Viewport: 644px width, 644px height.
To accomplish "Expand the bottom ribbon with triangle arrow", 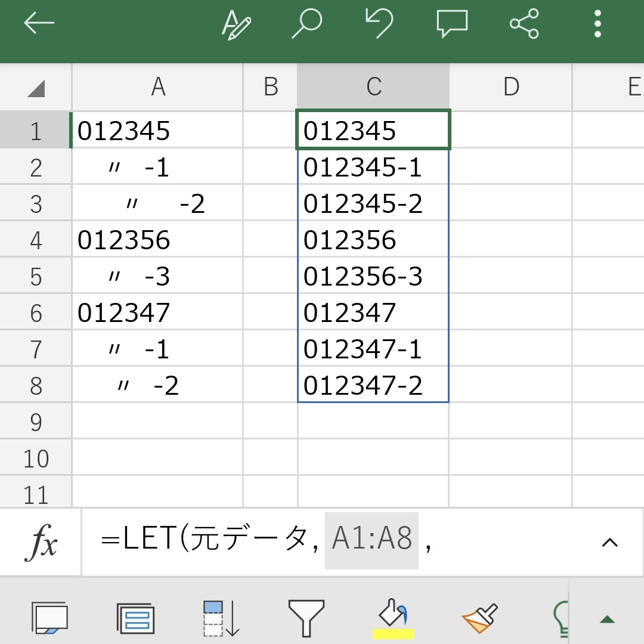I will point(607,620).
